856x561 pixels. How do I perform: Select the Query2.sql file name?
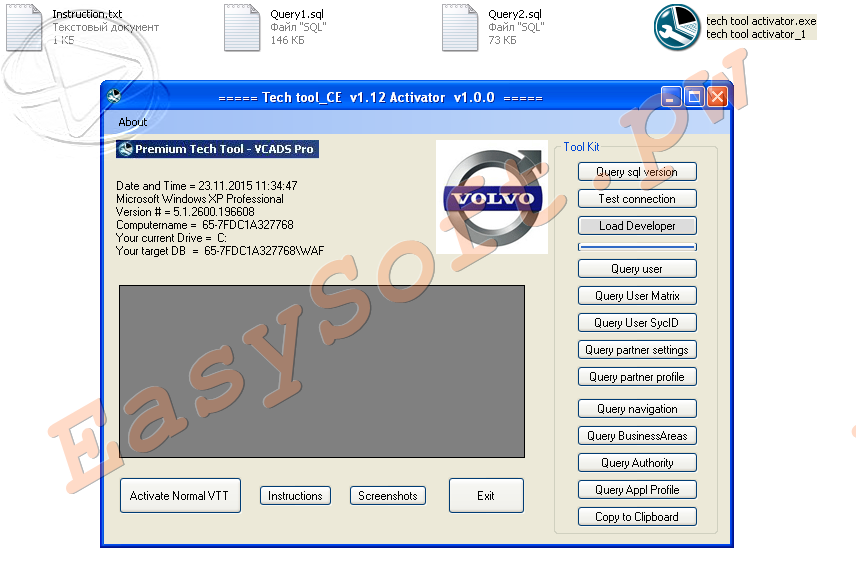(x=515, y=14)
